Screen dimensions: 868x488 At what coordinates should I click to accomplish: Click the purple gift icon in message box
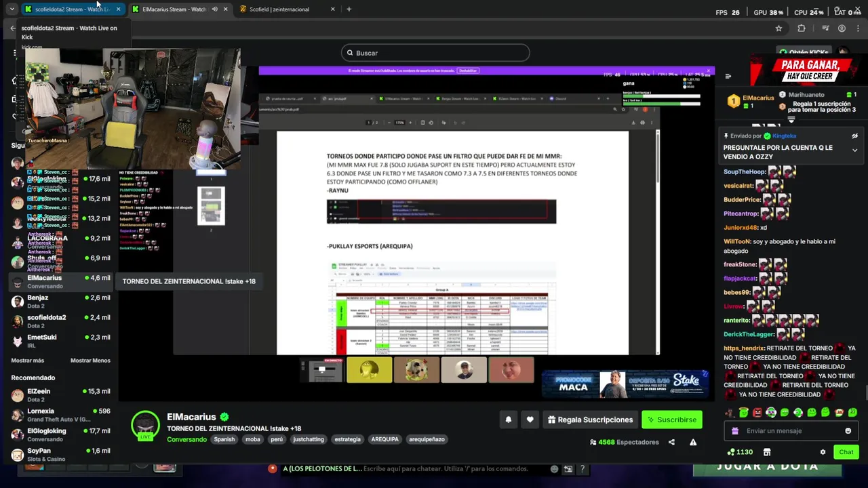[x=735, y=431]
